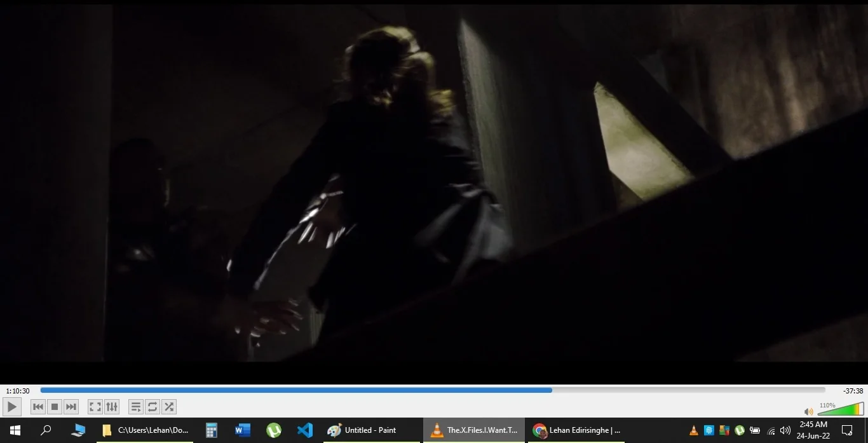This screenshot has width=868, height=443.
Task: Open the WinRAR-style books tray icon
Action: [724, 430]
